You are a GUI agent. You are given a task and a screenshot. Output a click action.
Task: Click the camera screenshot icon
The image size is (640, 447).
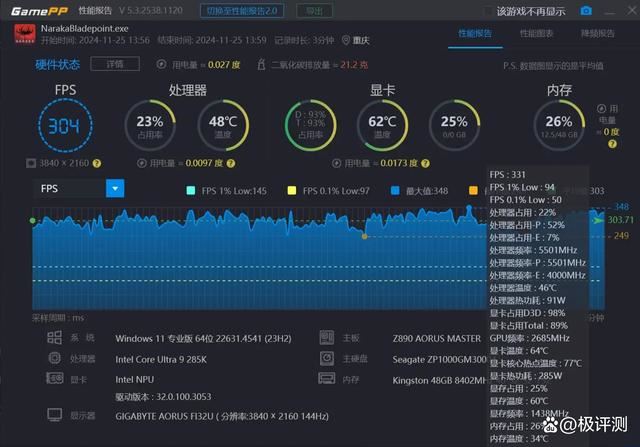coord(586,11)
